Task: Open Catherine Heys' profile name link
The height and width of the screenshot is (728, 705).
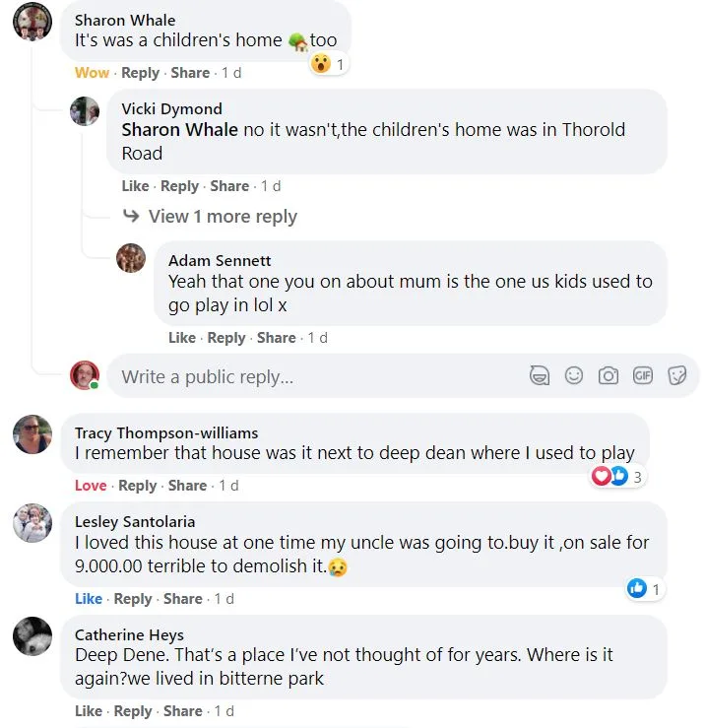Action: click(x=129, y=634)
